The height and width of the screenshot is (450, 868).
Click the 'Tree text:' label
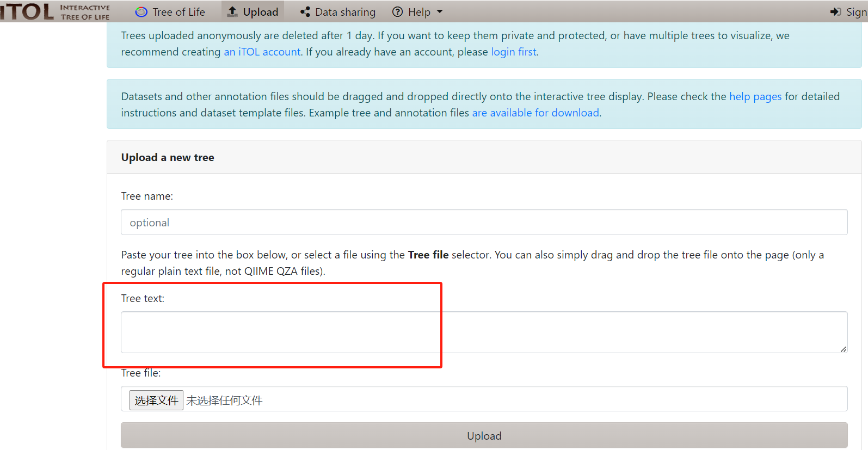tap(143, 298)
